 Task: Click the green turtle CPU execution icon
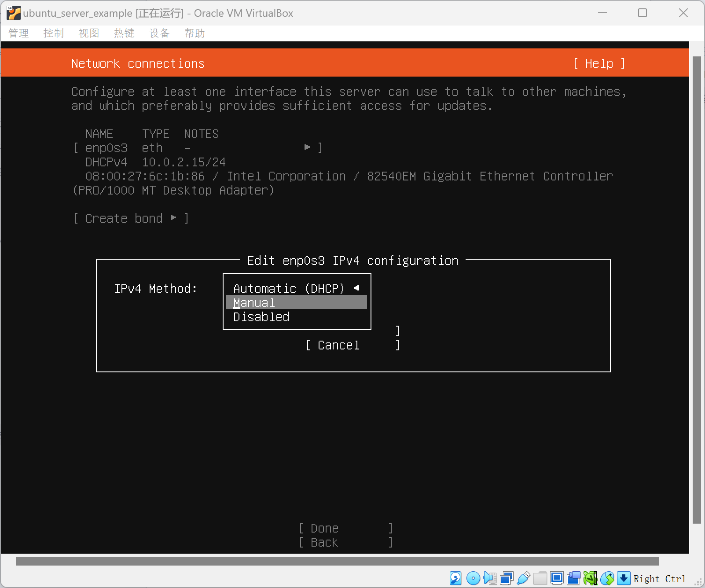(590, 578)
